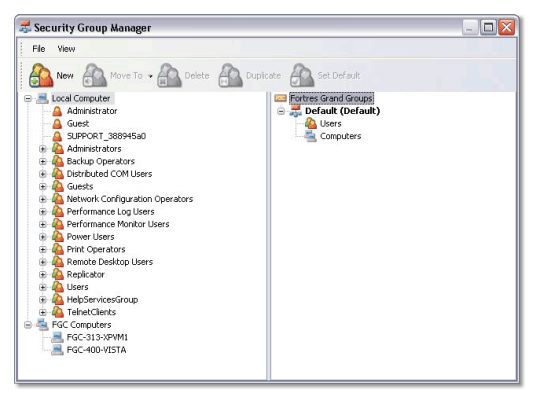The width and height of the screenshot is (540, 404).
Task: Expand the Power Users group
Action: [x=43, y=237]
